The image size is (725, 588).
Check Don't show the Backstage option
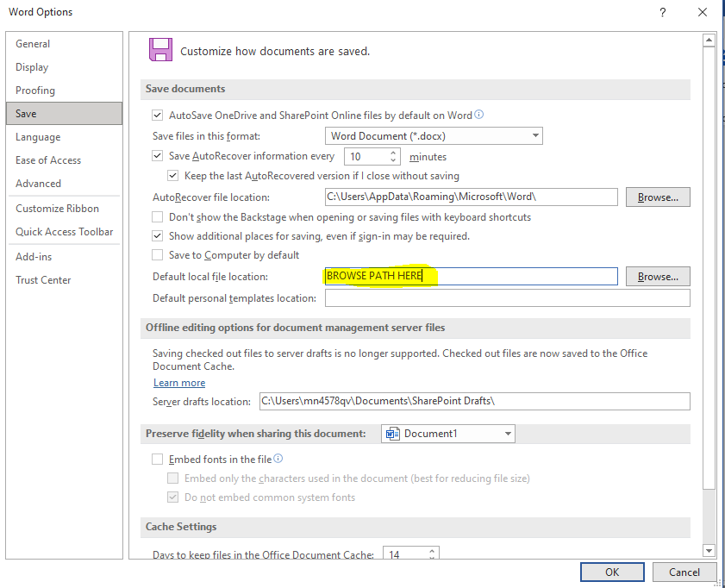coord(158,217)
